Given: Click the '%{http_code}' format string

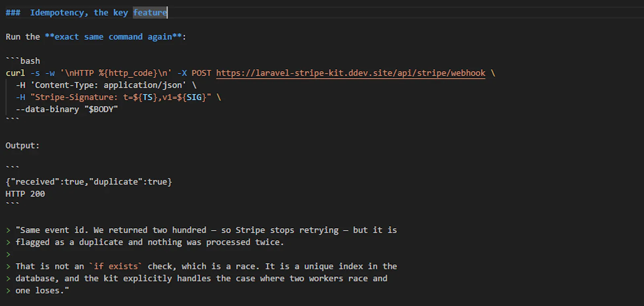Looking at the screenshot, I should click(128, 73).
